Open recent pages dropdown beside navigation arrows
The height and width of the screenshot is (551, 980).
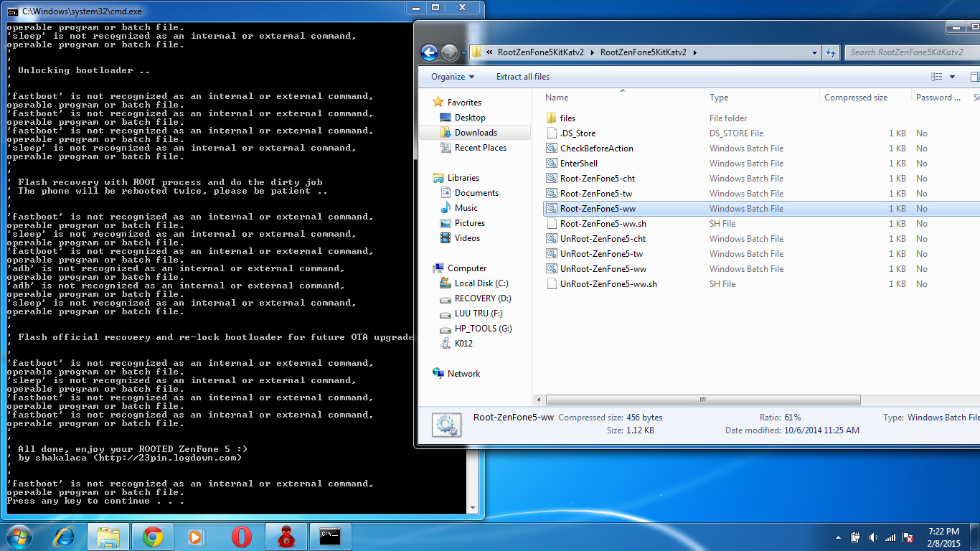[x=463, y=52]
